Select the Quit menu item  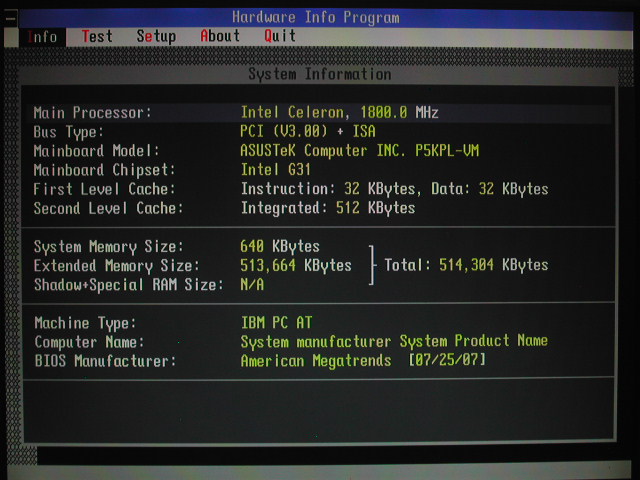[280, 36]
